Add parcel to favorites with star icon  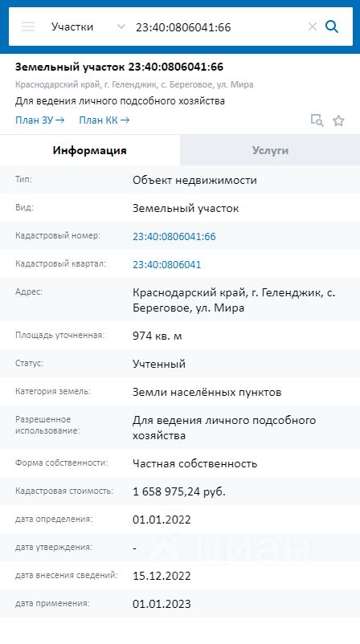tap(338, 120)
